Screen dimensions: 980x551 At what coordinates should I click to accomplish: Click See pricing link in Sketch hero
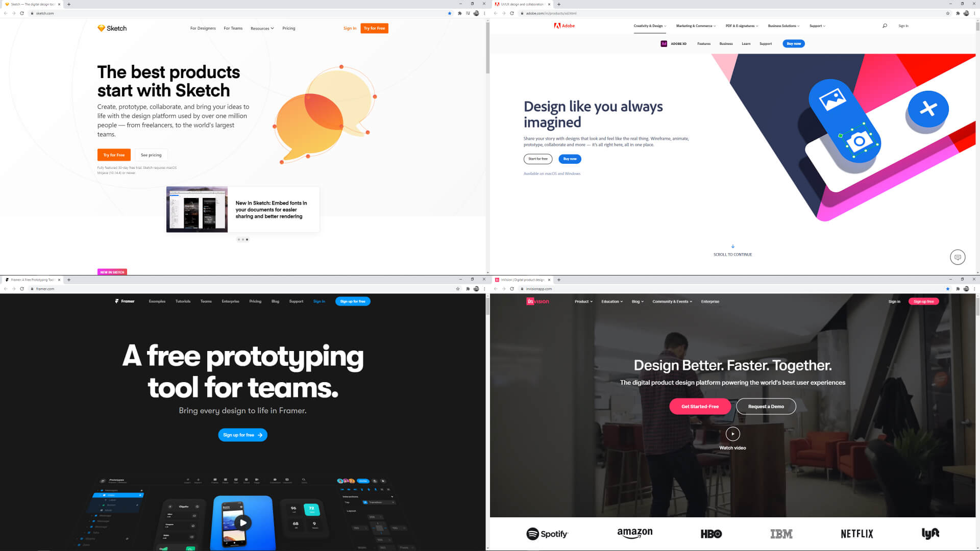pyautogui.click(x=151, y=155)
